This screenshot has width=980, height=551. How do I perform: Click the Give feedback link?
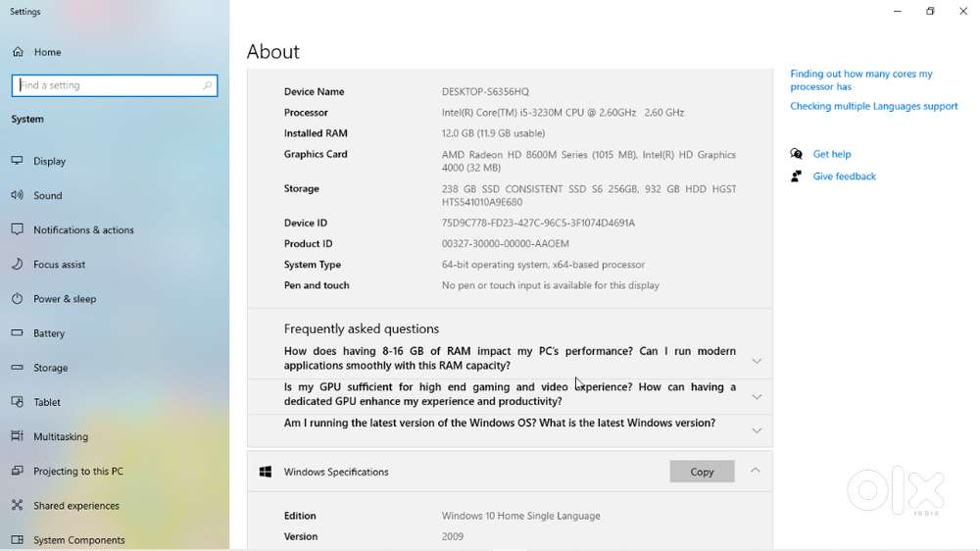(x=845, y=176)
